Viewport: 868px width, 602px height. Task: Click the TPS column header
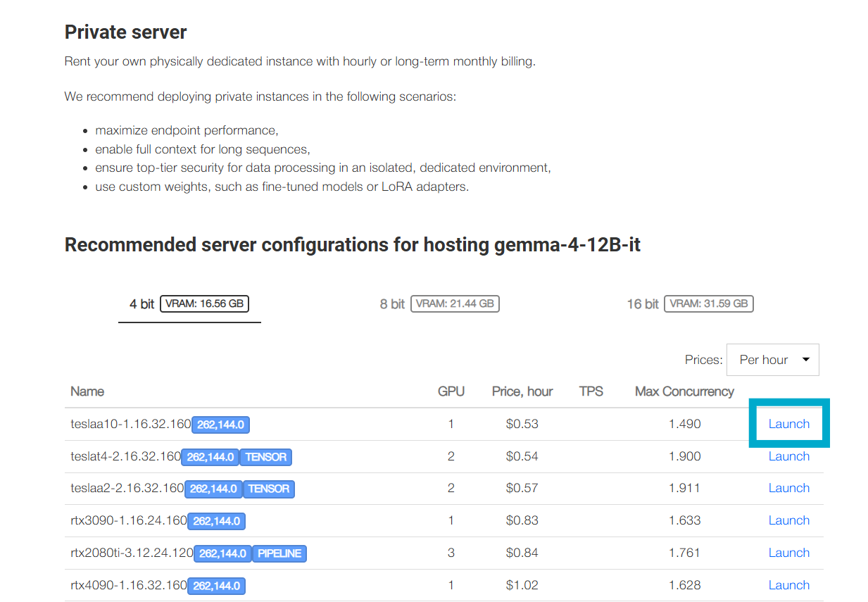(x=591, y=391)
